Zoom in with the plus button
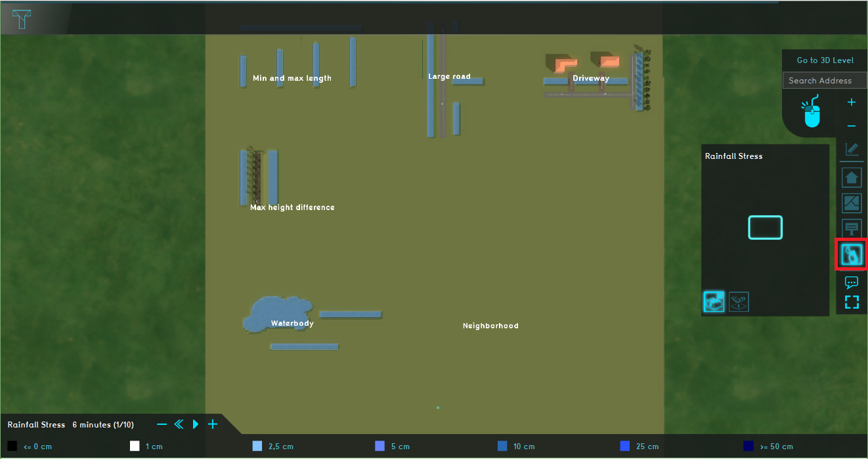This screenshot has width=868, height=459. point(852,102)
